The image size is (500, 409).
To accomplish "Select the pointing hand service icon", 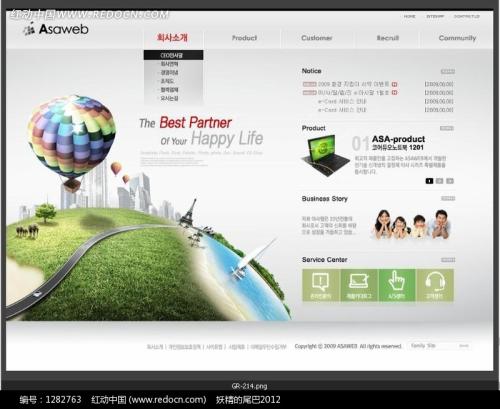I will coord(397,285).
